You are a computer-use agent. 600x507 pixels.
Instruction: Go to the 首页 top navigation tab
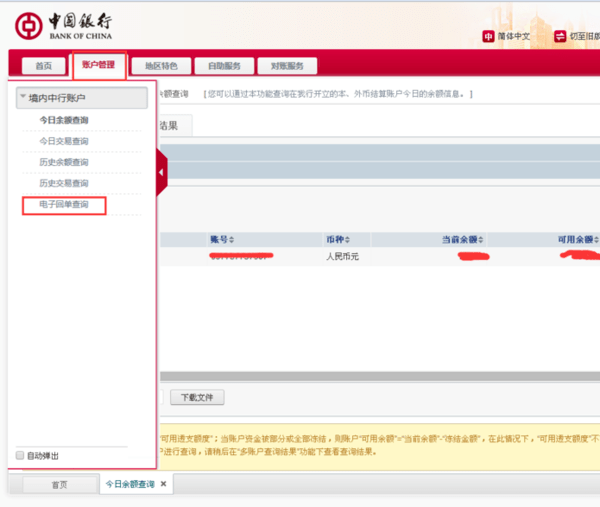43,66
